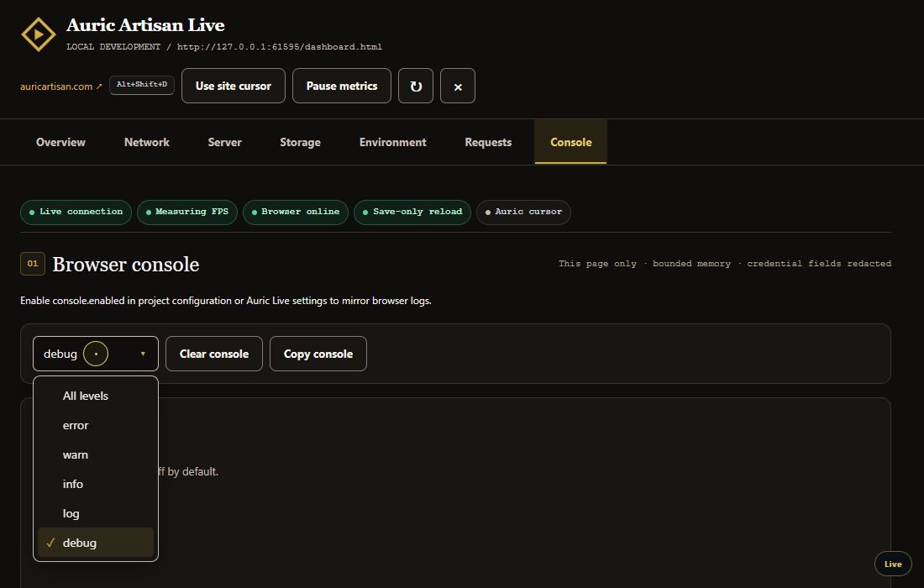
Task: Click the Auric Artisan diamond play logo
Action: click(39, 34)
